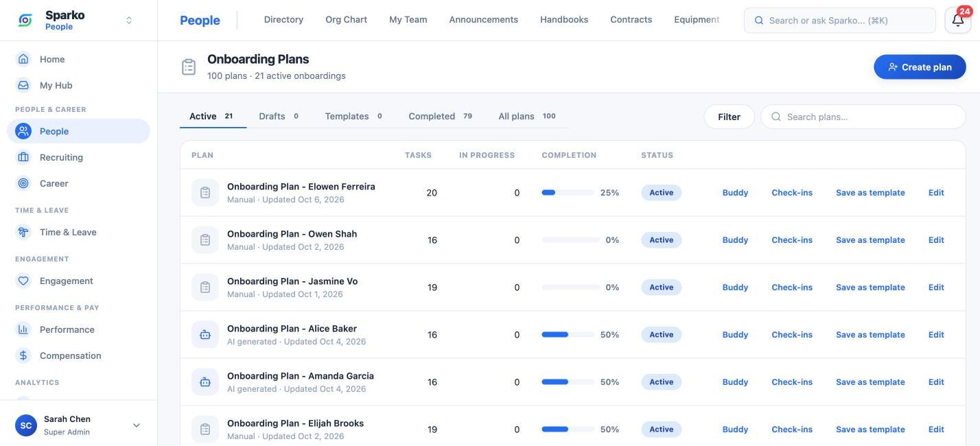
Task: Click Owen Shah 0% progress bar
Action: 571,240
